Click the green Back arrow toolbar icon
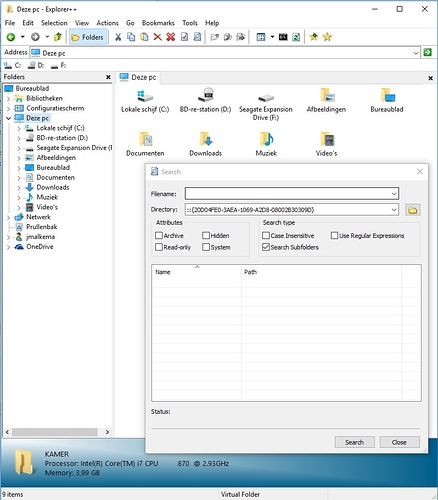The width and height of the screenshot is (438, 500). point(11,37)
